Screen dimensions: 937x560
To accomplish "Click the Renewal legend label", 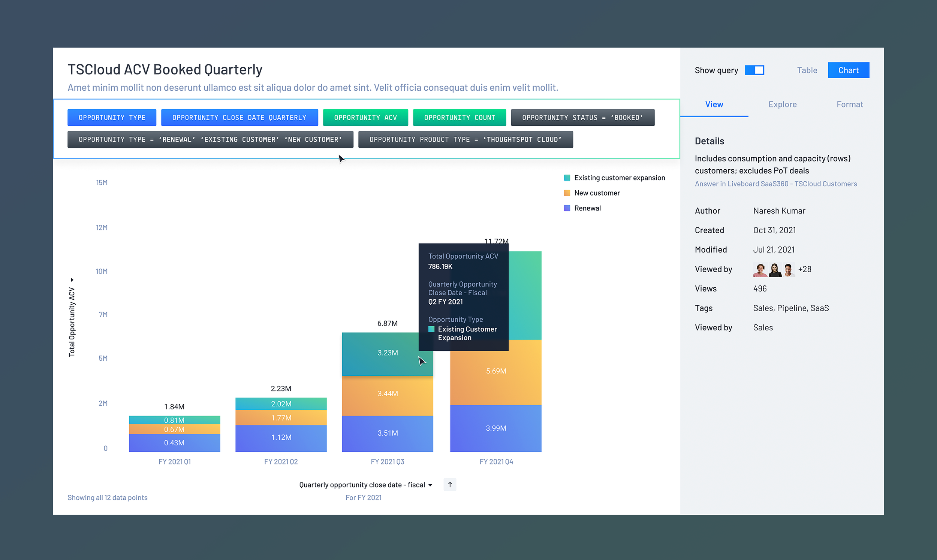I will (587, 208).
